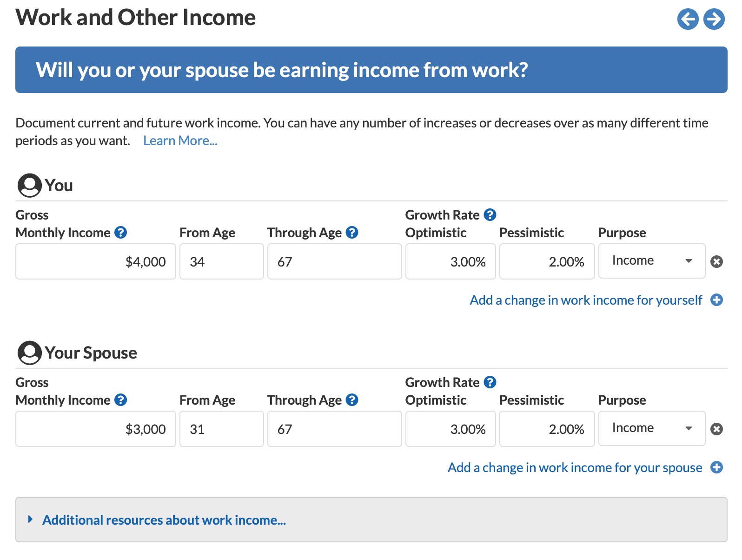This screenshot has height=560, width=742.
Task: Expand Additional resources about work income
Action: coord(164,520)
